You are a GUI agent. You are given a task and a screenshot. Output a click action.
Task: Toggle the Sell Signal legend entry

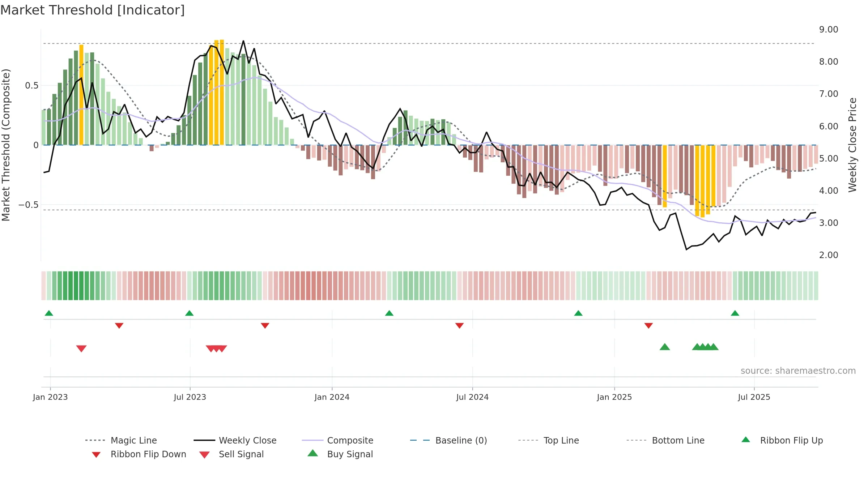tap(231, 454)
